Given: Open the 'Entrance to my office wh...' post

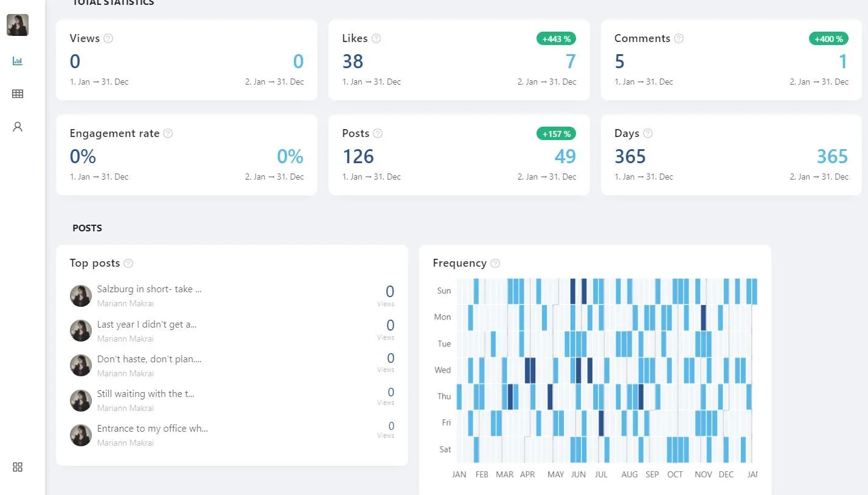Looking at the screenshot, I should tap(152, 429).
